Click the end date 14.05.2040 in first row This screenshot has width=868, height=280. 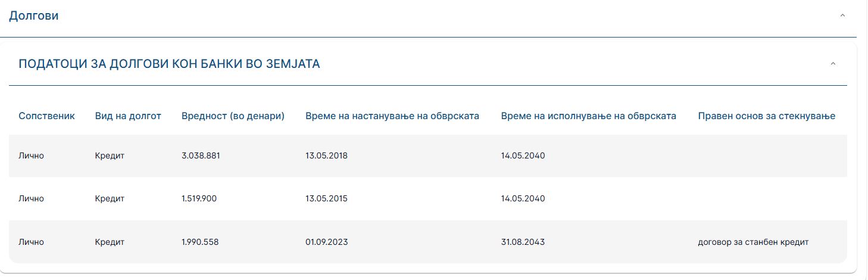(523, 156)
